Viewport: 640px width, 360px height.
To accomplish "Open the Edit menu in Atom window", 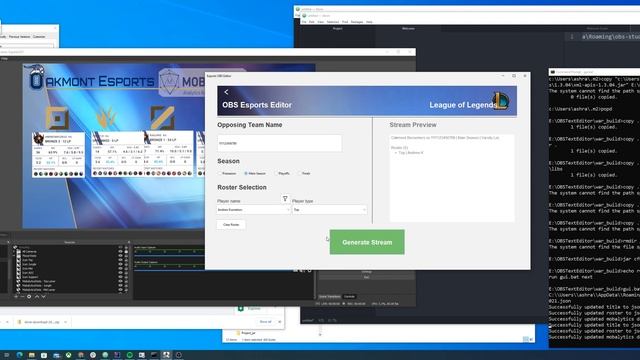I will pos(311,22).
